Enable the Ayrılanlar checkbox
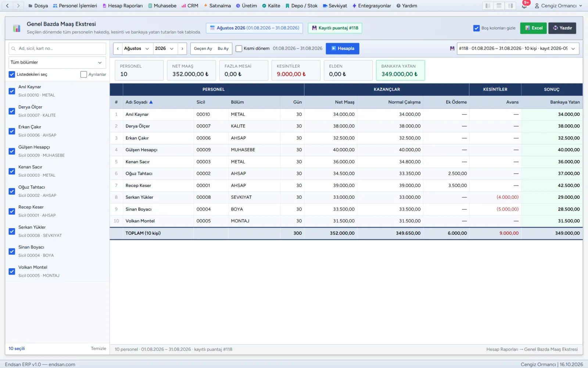The height and width of the screenshot is (368, 588). pyautogui.click(x=83, y=74)
